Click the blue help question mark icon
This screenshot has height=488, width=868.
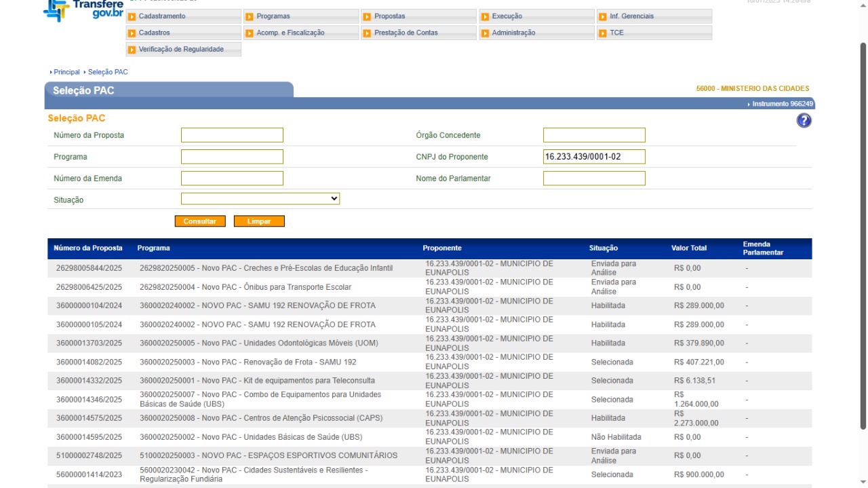[x=804, y=121]
